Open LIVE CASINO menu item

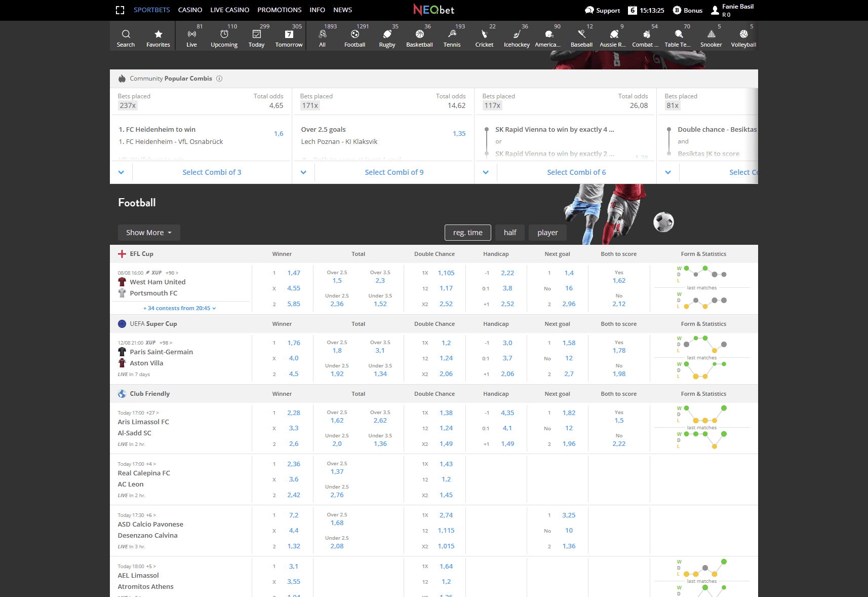point(230,10)
